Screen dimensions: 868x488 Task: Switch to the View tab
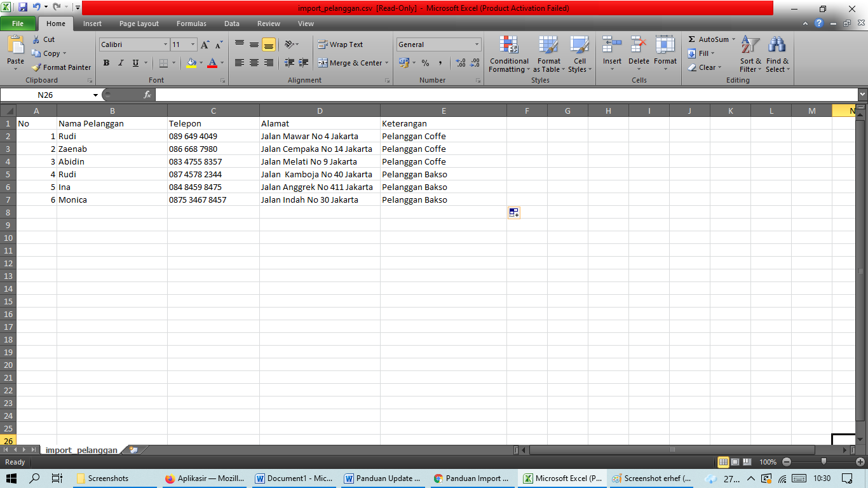click(x=306, y=24)
